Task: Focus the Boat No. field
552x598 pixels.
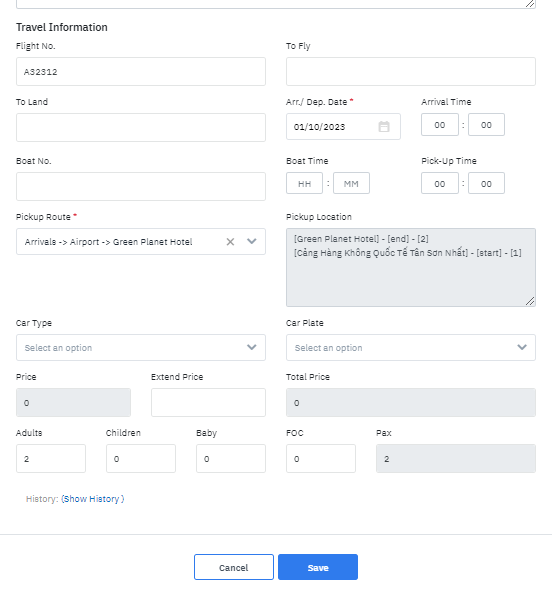Action: 141,186
